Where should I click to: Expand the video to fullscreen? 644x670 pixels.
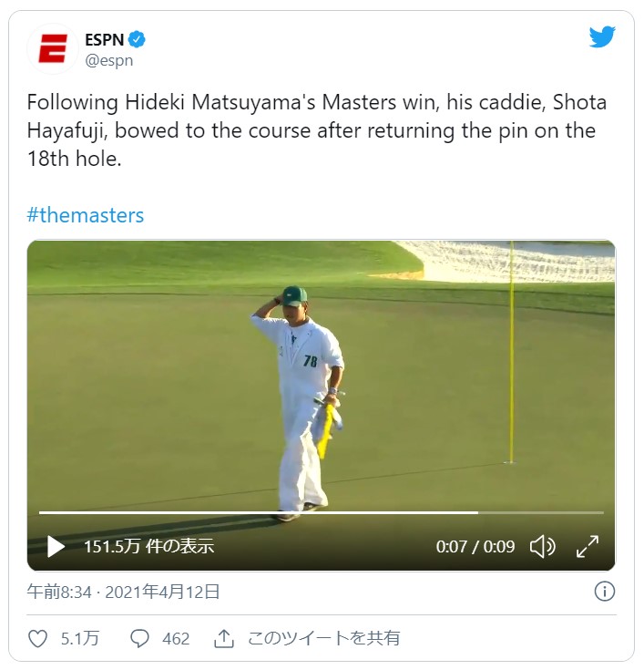[x=588, y=547]
